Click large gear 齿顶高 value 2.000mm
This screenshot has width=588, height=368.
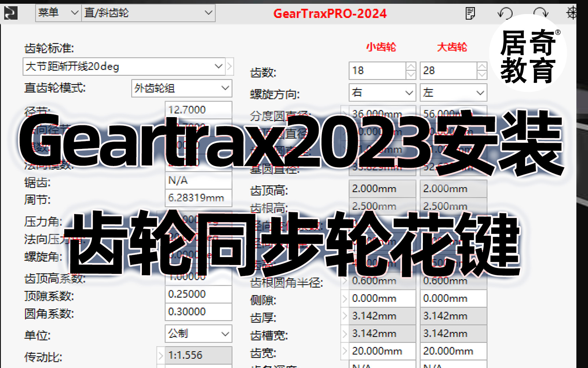tap(453, 189)
